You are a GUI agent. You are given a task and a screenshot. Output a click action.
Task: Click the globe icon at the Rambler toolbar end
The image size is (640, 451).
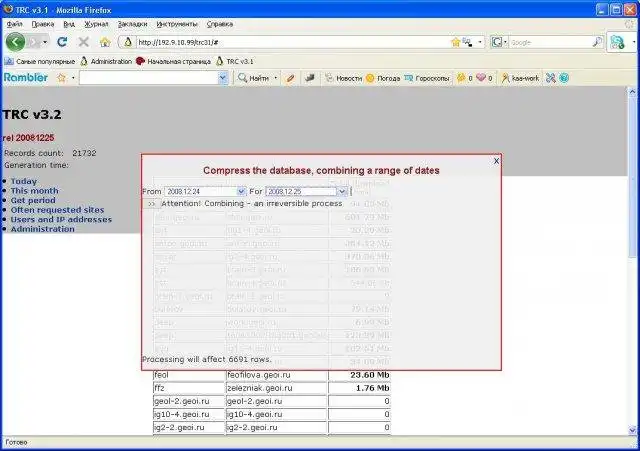(x=564, y=78)
